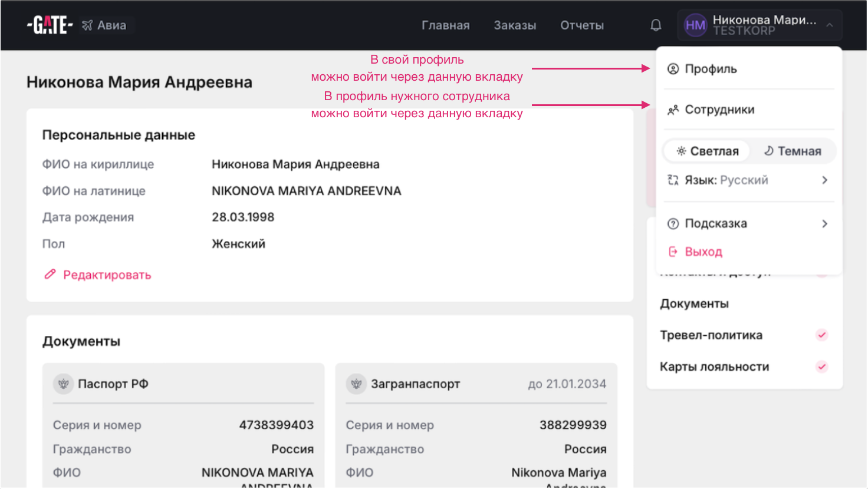
Task: Click the Редактировать link
Action: [107, 275]
